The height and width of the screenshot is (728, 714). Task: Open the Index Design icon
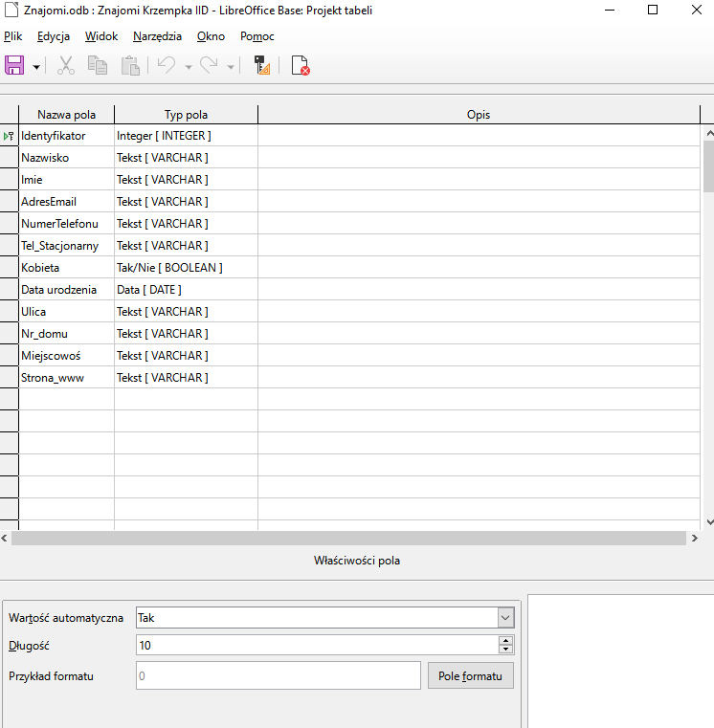pos(262,65)
